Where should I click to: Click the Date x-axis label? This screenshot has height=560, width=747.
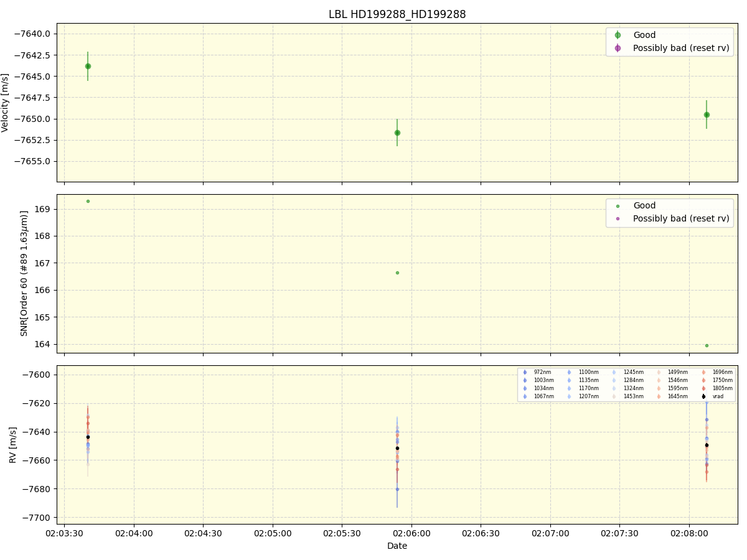tap(397, 546)
